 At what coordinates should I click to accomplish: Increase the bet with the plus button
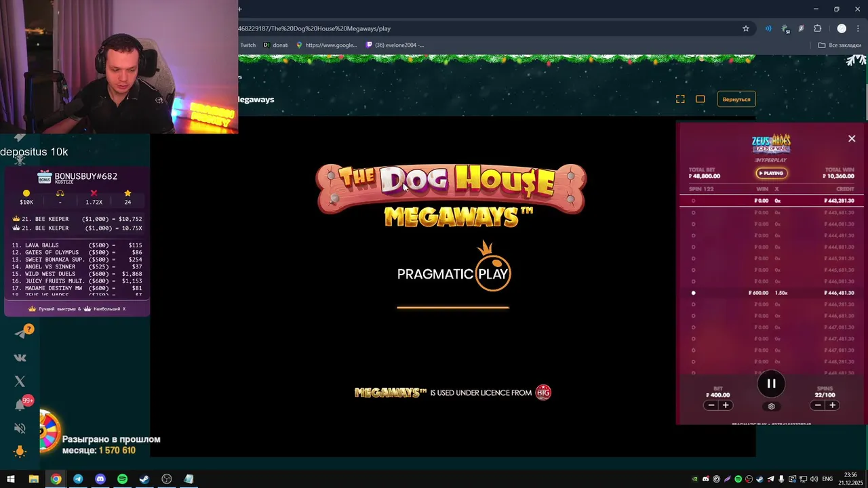[726, 405]
